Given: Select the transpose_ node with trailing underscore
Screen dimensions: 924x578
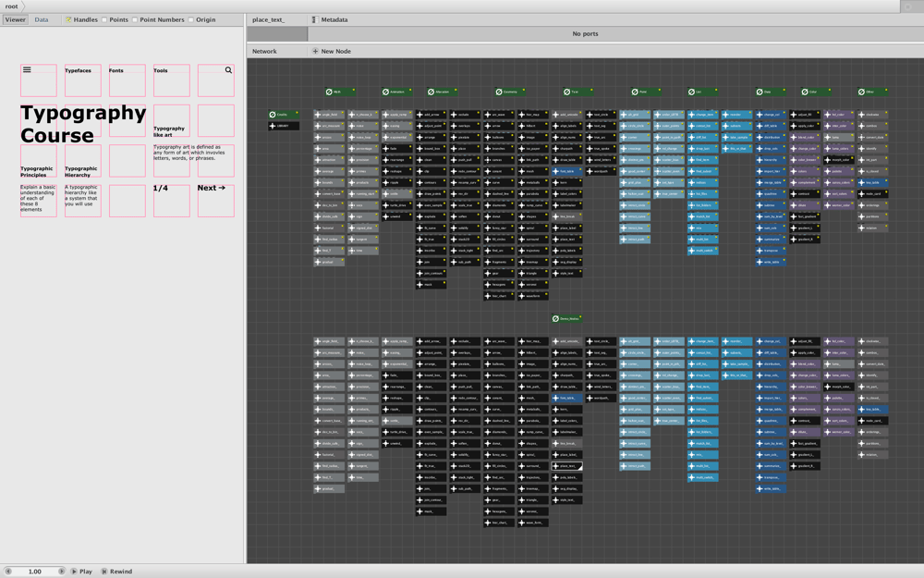Looking at the screenshot, I should tap(771, 478).
